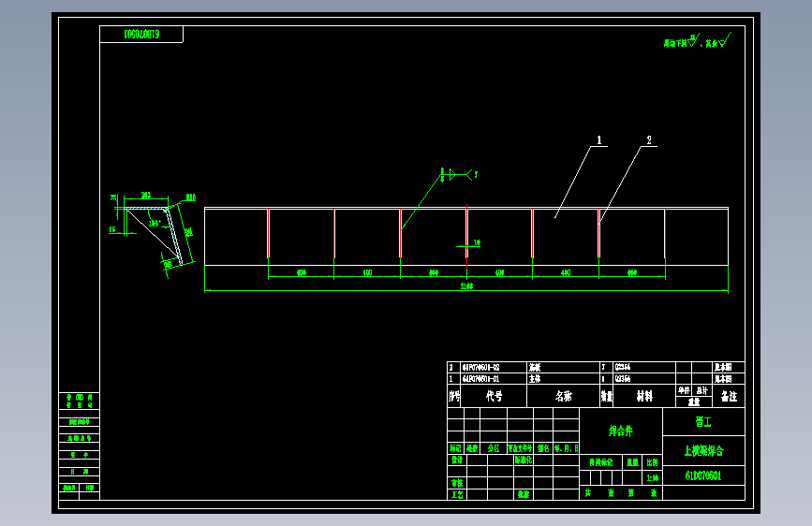This screenshot has height=526, width=812.
Task: Click the 材料 column header
Action: pyautogui.click(x=644, y=396)
